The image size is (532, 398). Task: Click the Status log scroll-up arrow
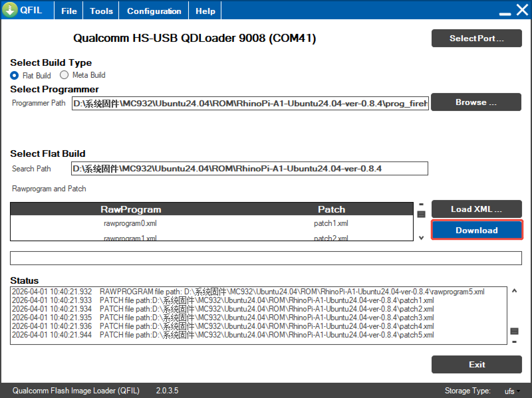point(514,291)
